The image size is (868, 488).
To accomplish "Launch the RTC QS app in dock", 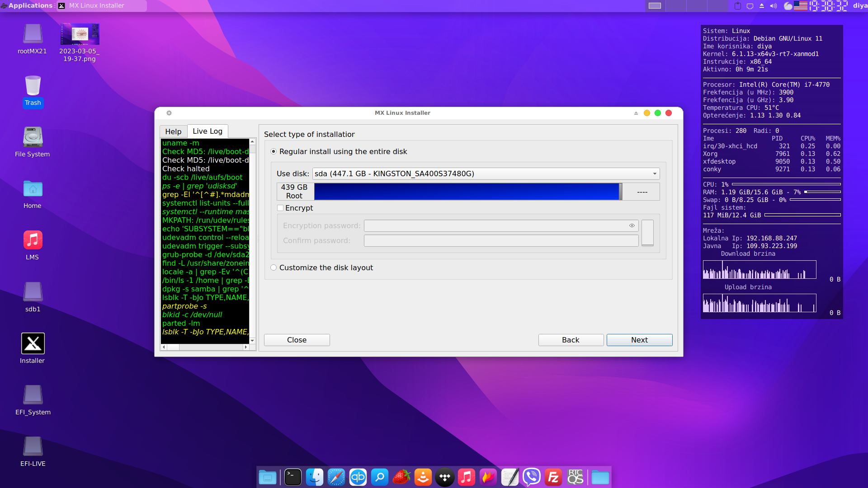I will pyautogui.click(x=575, y=477).
